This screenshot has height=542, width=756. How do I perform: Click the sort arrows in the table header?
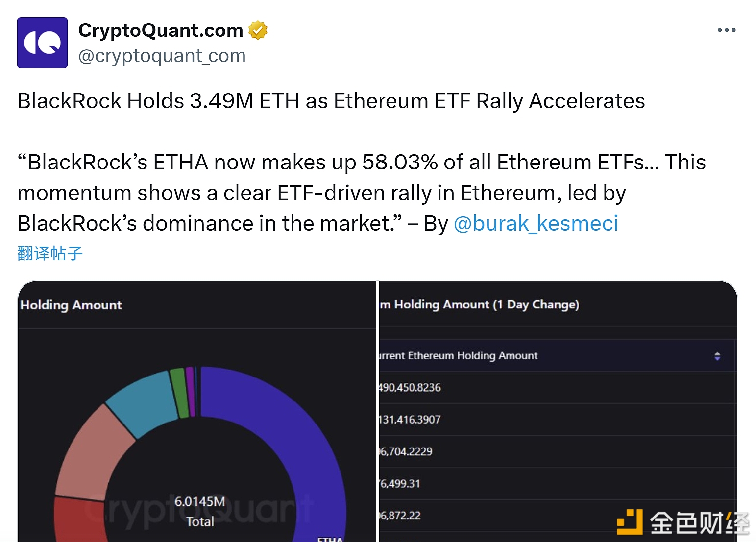coord(717,356)
